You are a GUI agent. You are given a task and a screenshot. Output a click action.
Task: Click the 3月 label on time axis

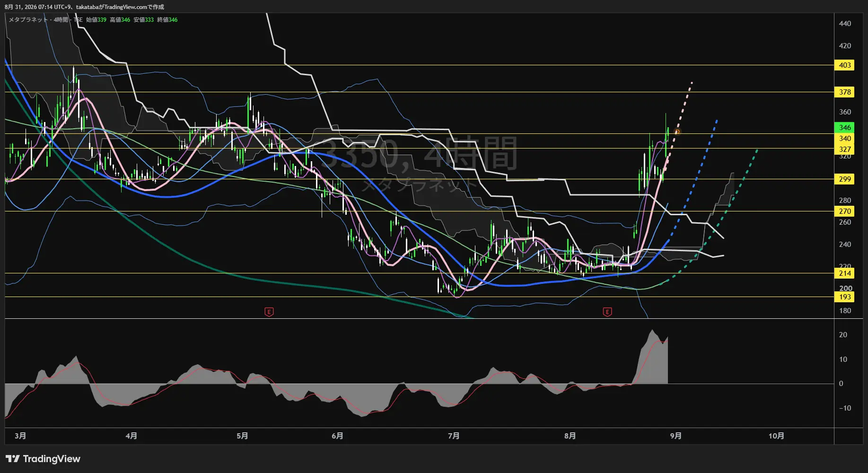point(20,436)
